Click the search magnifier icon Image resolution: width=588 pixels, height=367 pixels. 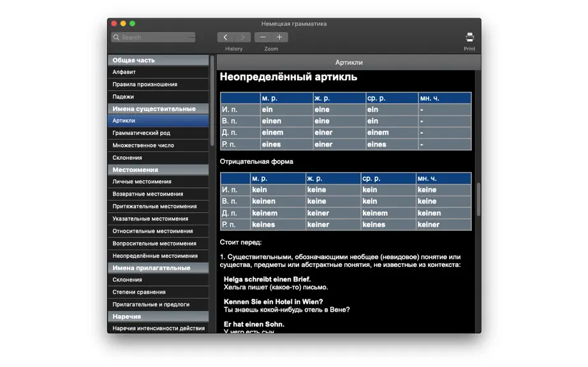(x=116, y=37)
